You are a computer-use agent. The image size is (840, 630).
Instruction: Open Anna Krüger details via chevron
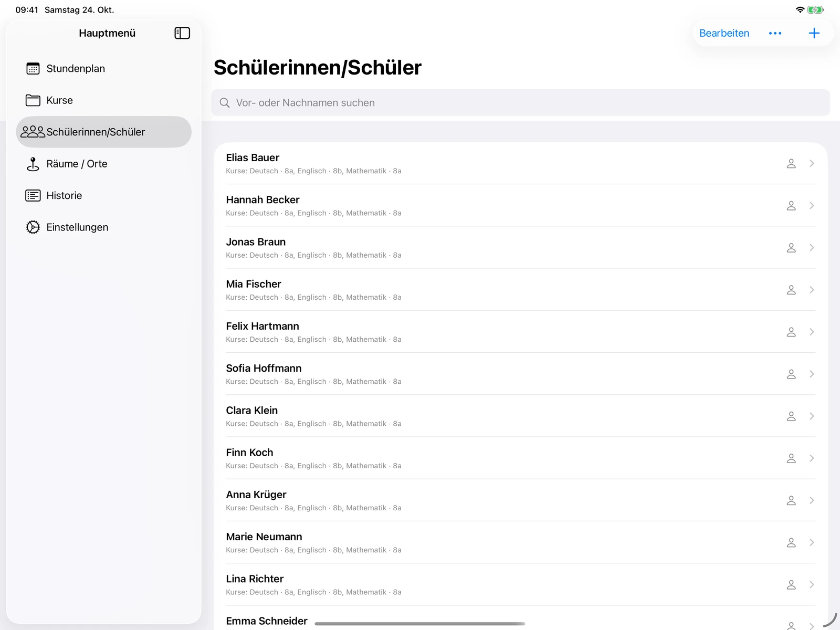click(812, 500)
